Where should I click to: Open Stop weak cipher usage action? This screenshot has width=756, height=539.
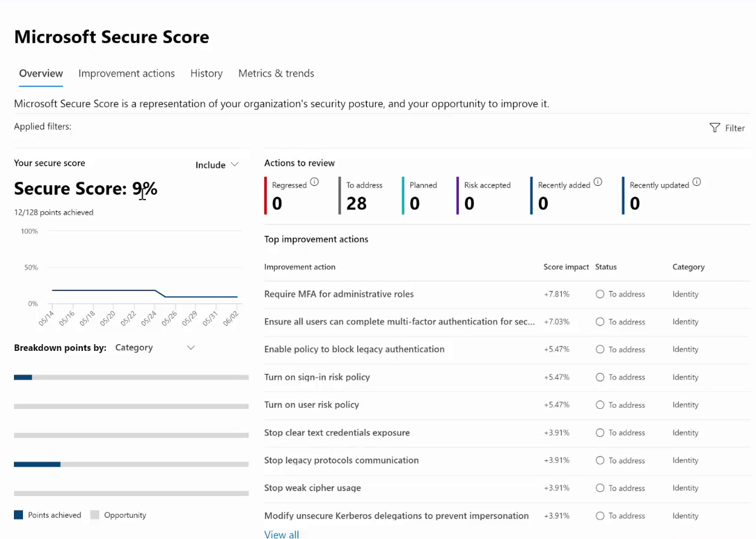tap(312, 488)
